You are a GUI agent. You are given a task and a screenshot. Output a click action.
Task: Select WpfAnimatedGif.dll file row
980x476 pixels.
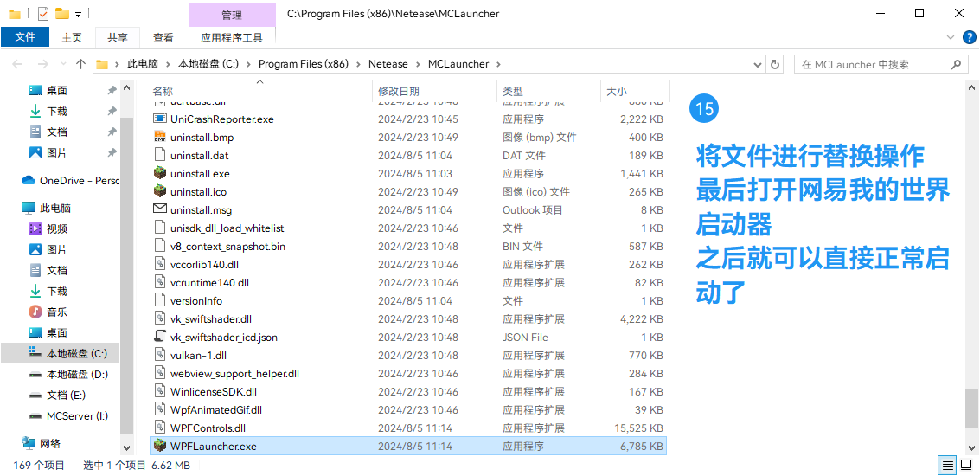point(408,409)
